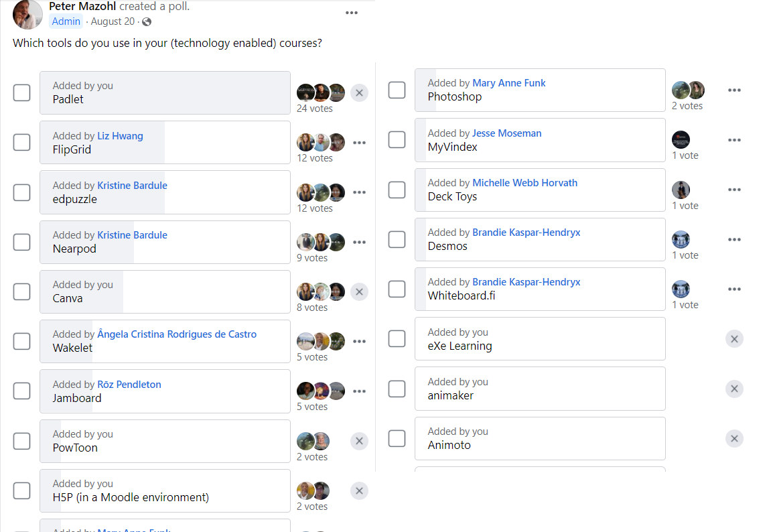771x532 pixels.
Task: Select the animaker checkbox
Action: point(397,389)
